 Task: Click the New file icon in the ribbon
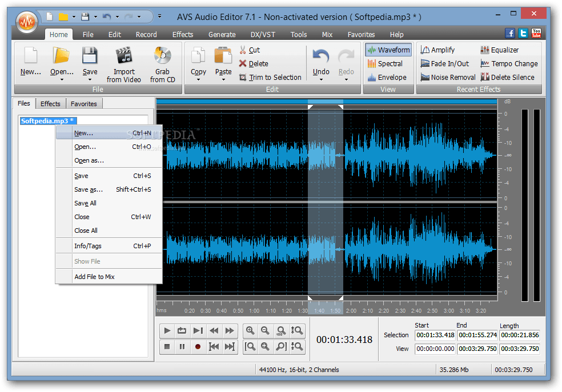(x=31, y=56)
